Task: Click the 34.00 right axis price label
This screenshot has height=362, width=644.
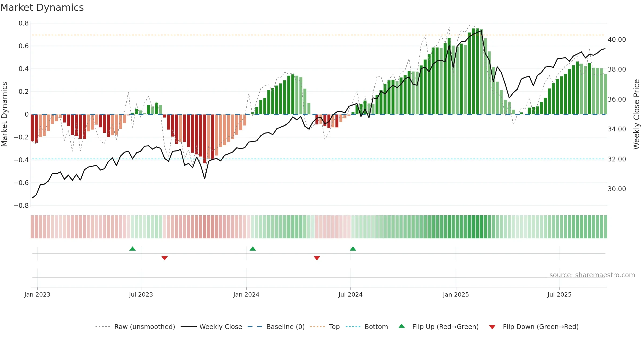Action: (617, 129)
